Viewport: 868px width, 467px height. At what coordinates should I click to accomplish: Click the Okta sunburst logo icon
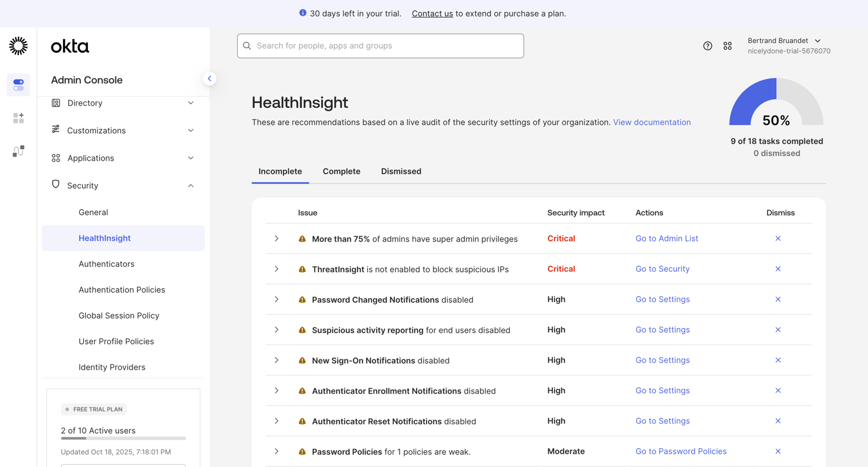(x=18, y=46)
